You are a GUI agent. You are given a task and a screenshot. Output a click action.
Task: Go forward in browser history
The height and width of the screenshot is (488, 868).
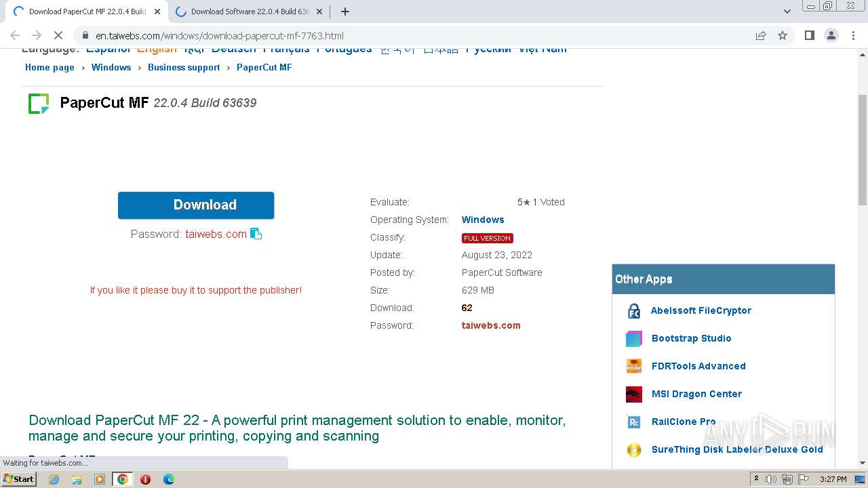[x=37, y=35]
